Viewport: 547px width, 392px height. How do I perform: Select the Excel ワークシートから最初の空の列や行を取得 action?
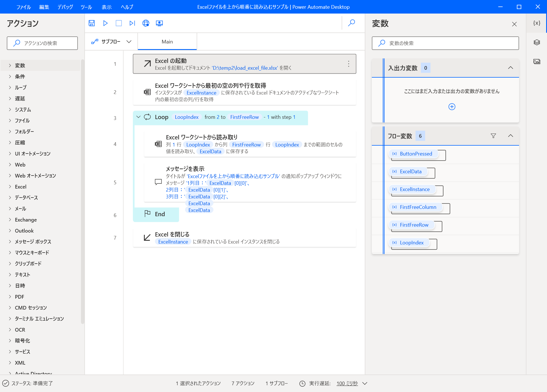pyautogui.click(x=244, y=92)
